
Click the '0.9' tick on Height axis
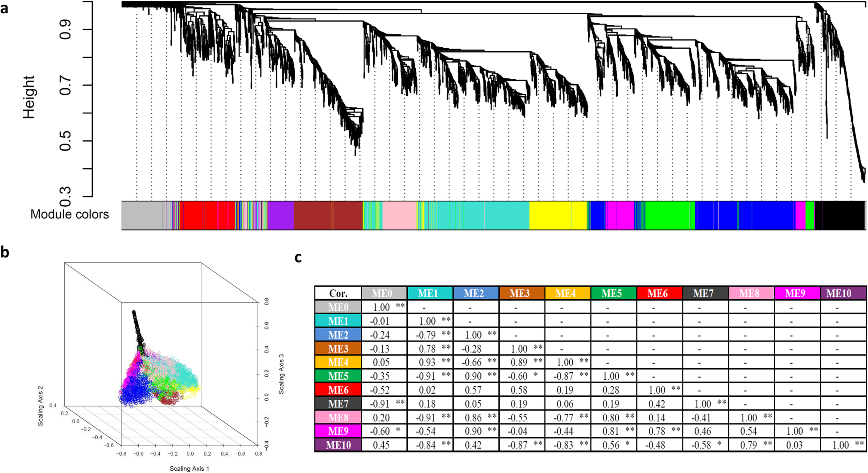point(65,29)
